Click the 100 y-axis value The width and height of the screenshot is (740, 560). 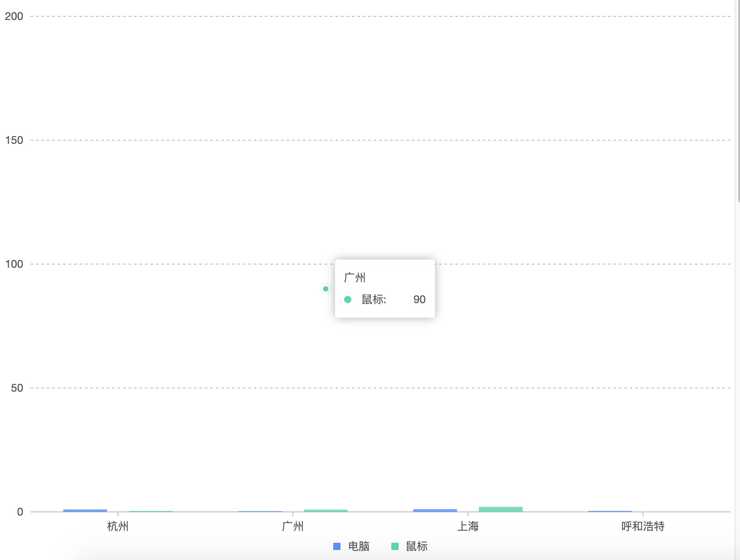14,264
